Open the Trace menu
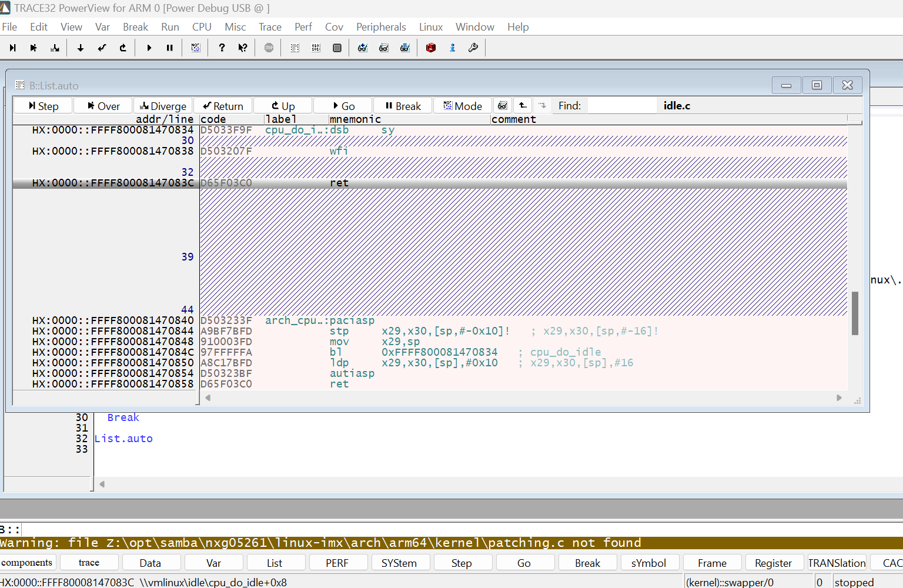The image size is (903, 588). tap(269, 26)
